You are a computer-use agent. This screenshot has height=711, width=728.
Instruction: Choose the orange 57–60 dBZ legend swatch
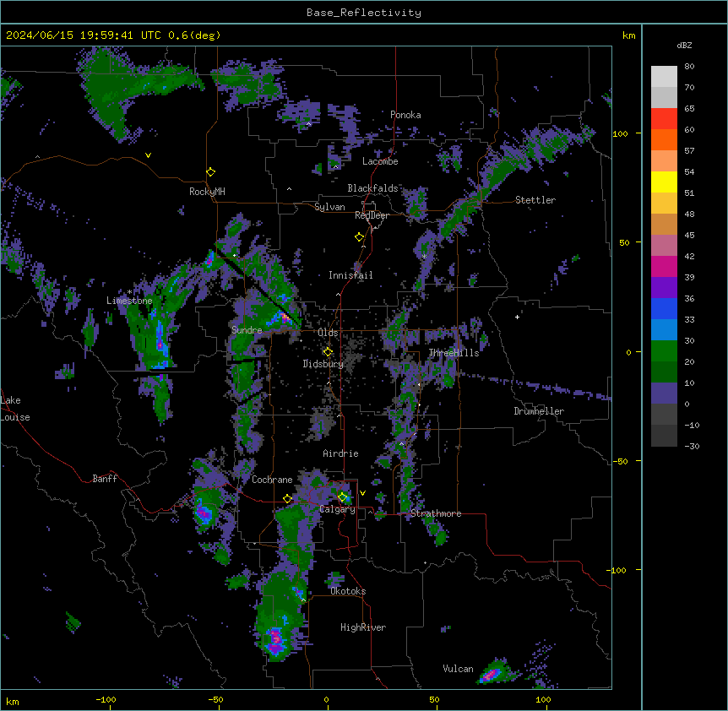pos(664,139)
